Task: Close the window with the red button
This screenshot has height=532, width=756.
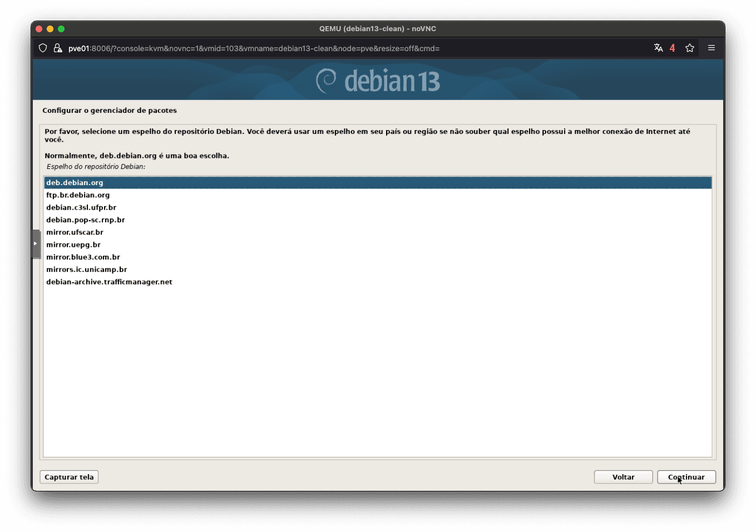Action: click(39, 29)
